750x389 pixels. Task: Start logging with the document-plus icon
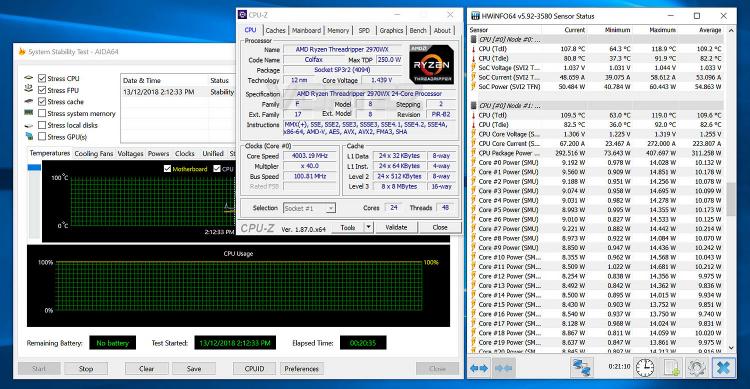coord(671,367)
